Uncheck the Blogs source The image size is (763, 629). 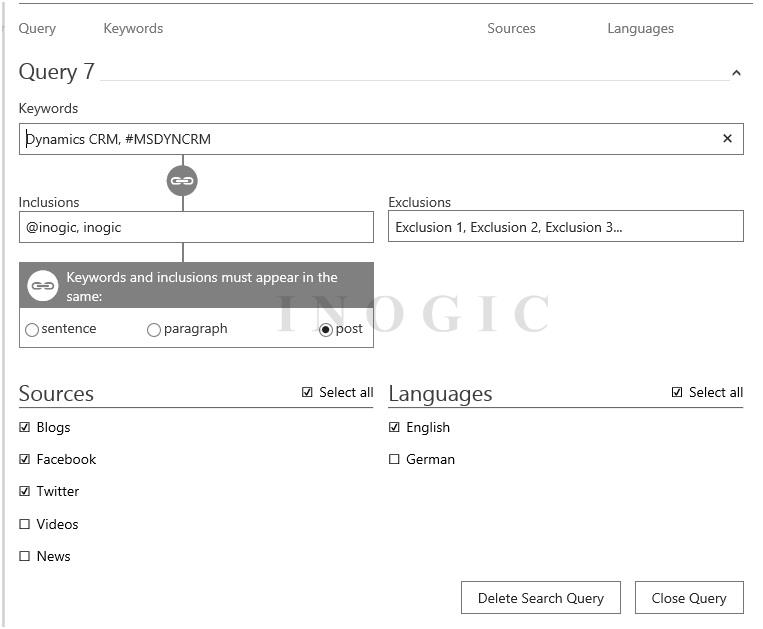tap(24, 427)
